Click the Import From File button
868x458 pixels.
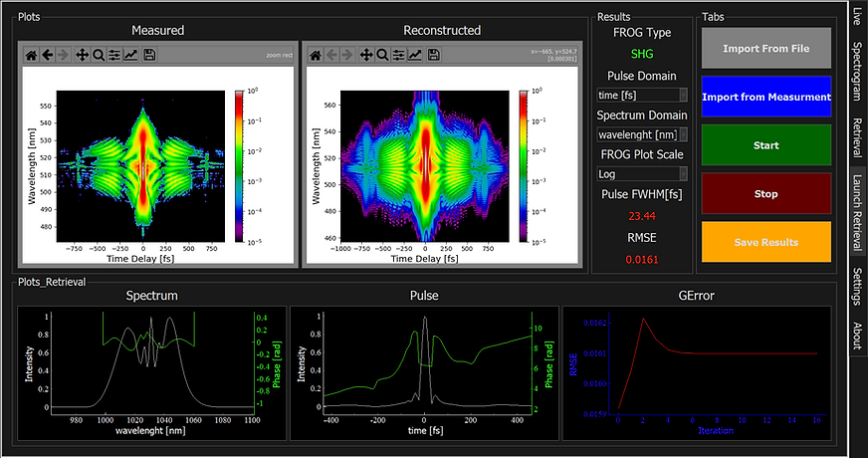click(765, 48)
